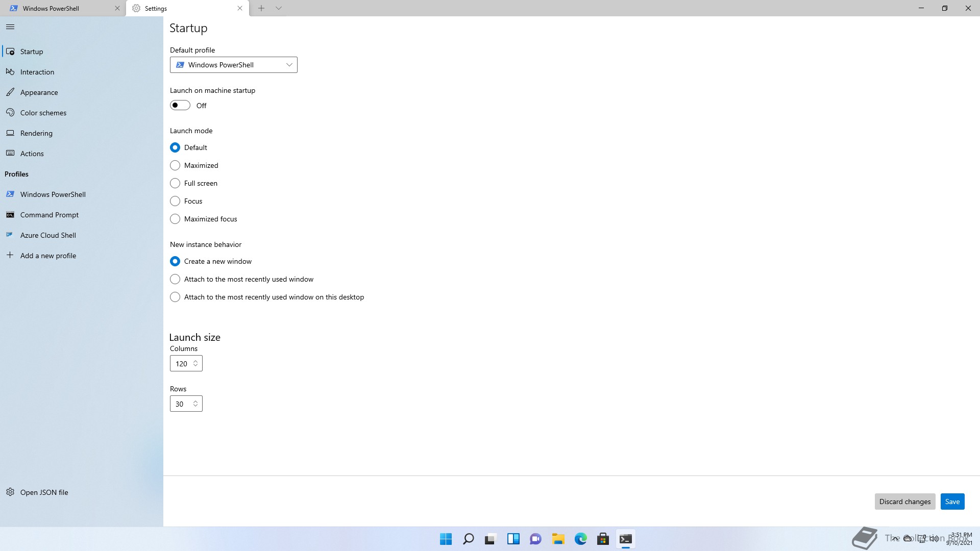Image resolution: width=980 pixels, height=551 pixels.
Task: Open Microsoft Store from the taskbar
Action: point(603,539)
